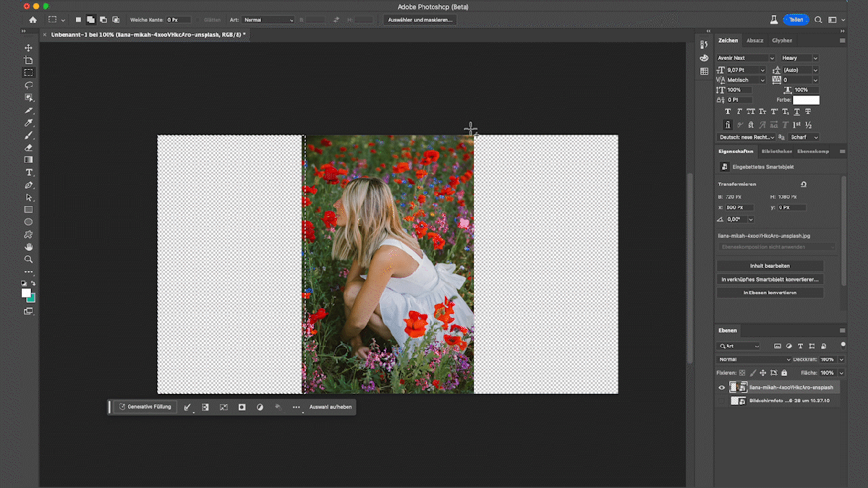Click In Ebenen konvertieren button

click(x=770, y=293)
